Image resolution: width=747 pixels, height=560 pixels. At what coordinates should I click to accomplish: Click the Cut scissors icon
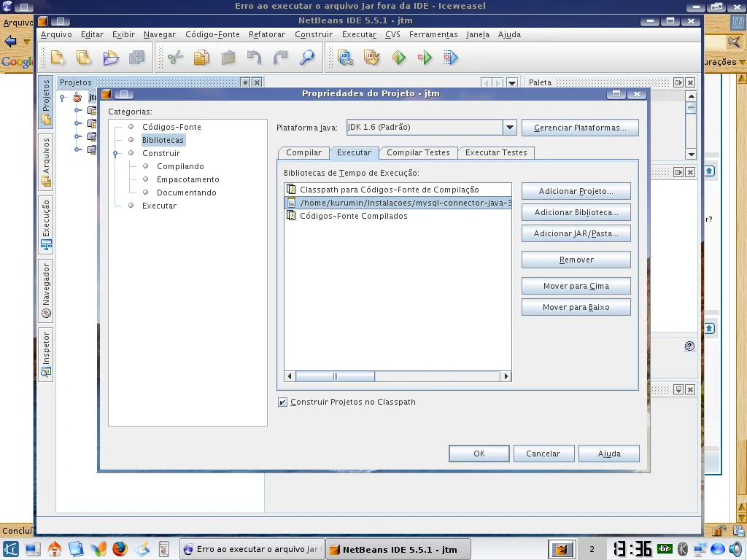pyautogui.click(x=175, y=58)
